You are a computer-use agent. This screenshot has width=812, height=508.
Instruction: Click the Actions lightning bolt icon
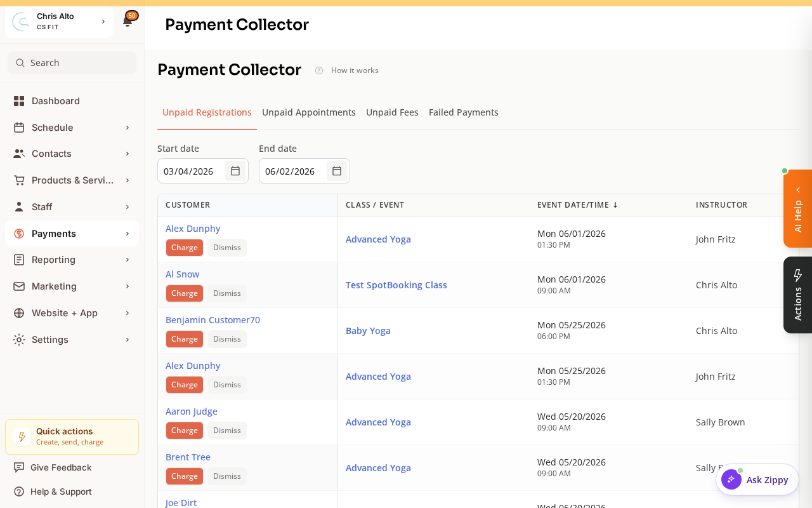click(x=798, y=275)
